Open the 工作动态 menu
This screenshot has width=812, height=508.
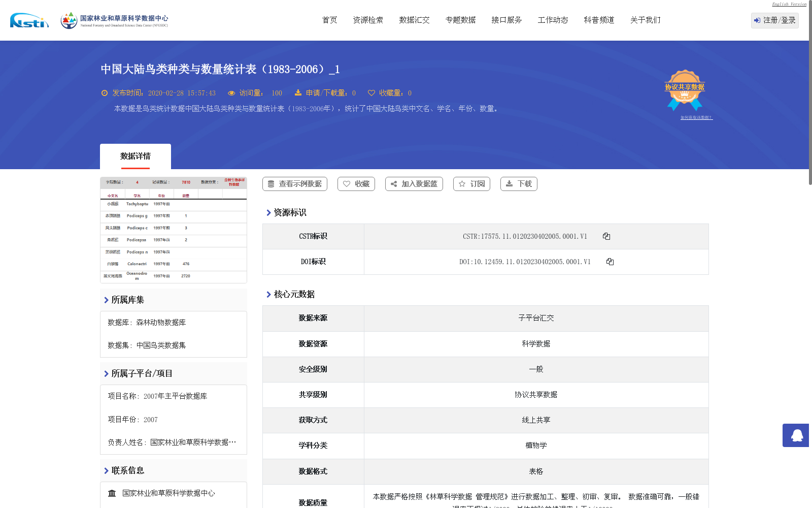pyautogui.click(x=553, y=20)
